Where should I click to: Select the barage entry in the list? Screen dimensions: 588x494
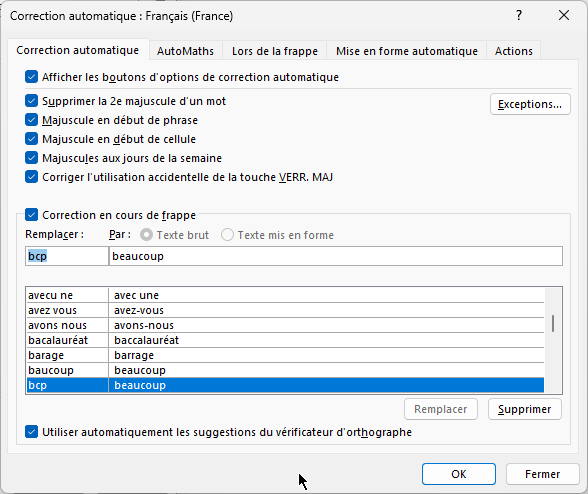[285, 355]
